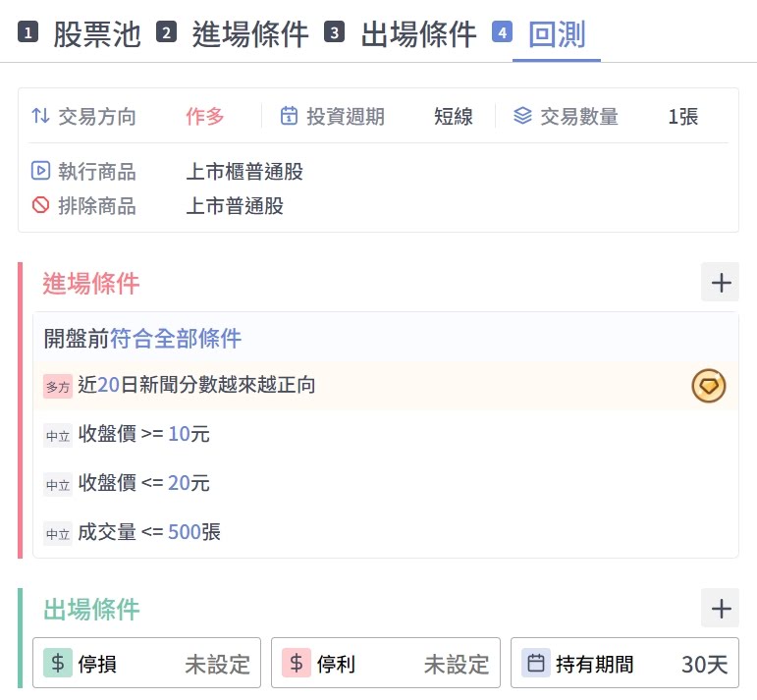Select the 回測 tab
The height and width of the screenshot is (700, 757).
click(x=556, y=34)
